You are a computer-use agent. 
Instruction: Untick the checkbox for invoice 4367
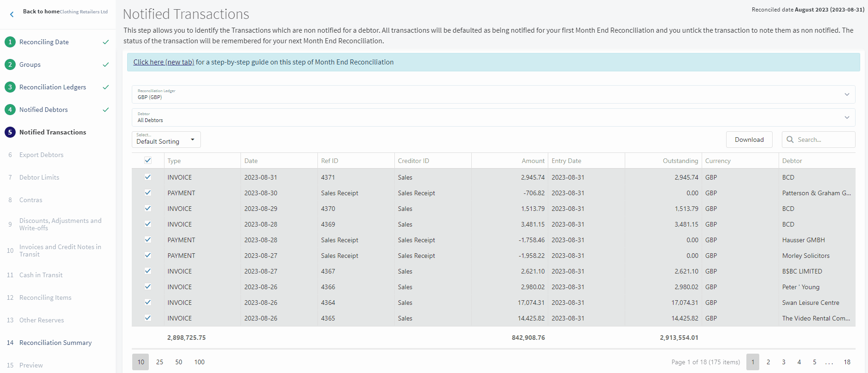click(x=148, y=271)
